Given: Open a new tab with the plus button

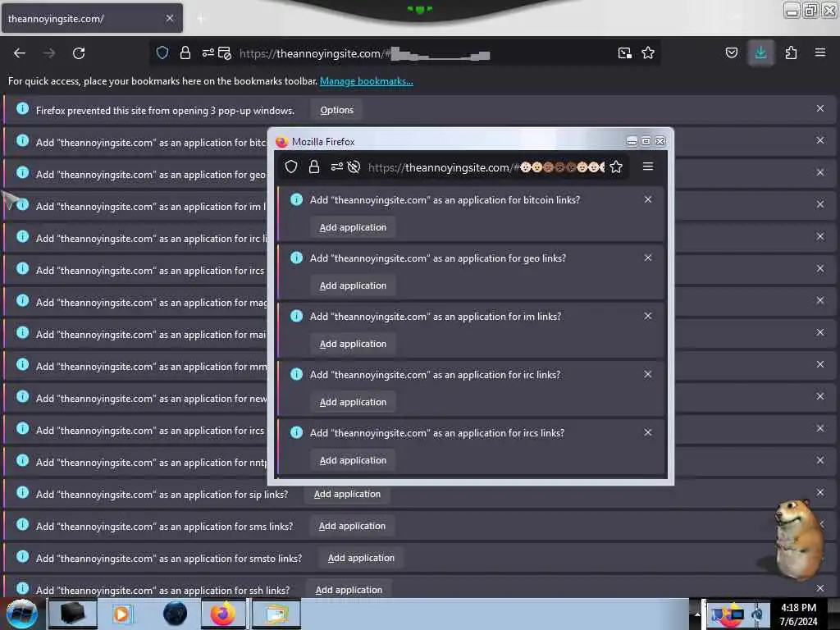Looking at the screenshot, I should [x=201, y=19].
